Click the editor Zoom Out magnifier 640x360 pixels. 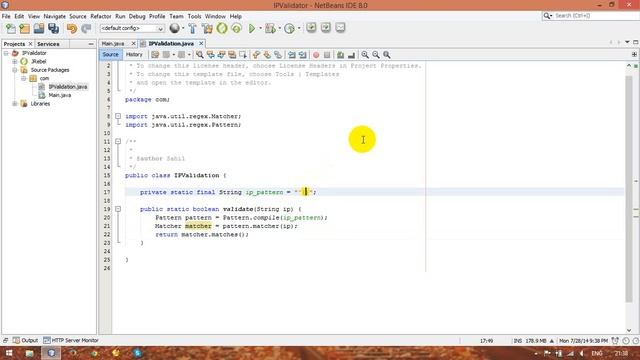click(376, 55)
